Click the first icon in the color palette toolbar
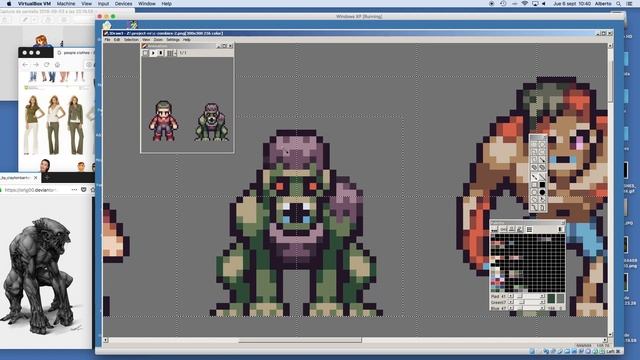Image resolution: width=640 pixels, height=360 pixels. [494, 229]
